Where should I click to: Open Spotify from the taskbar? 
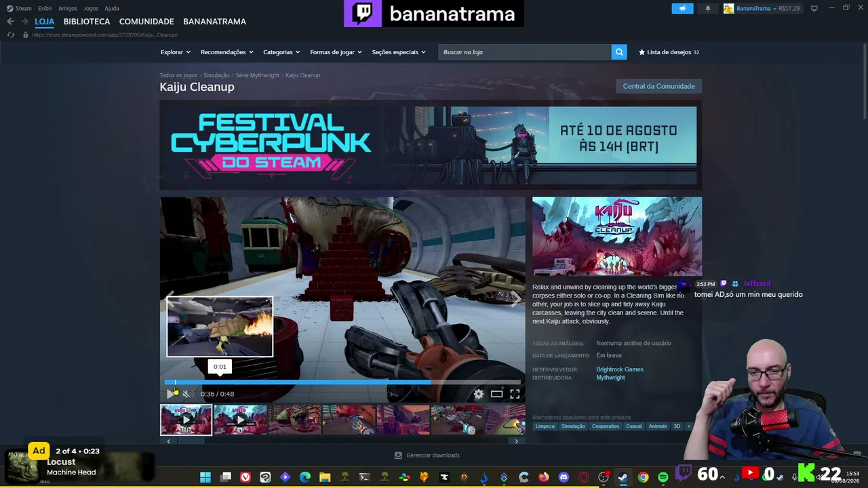click(x=663, y=477)
